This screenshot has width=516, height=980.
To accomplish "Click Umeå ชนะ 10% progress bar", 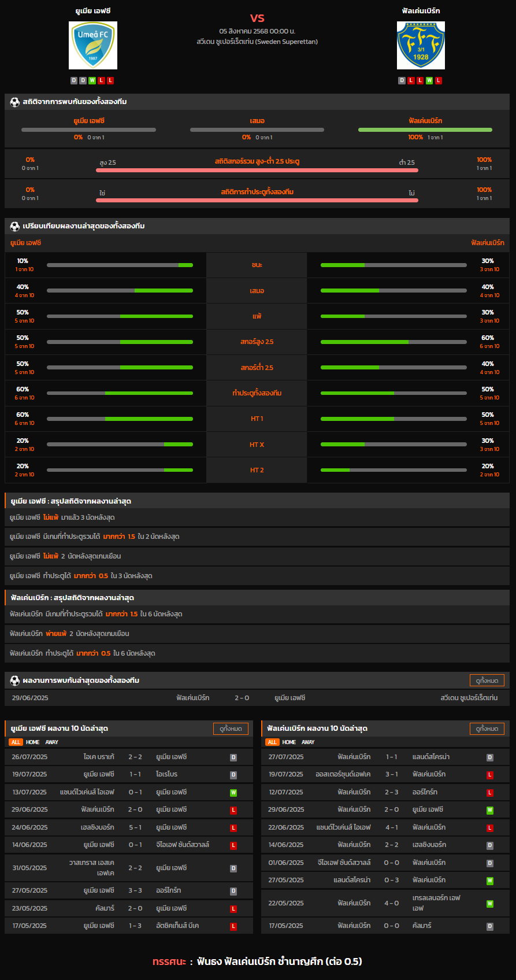I will tap(120, 265).
